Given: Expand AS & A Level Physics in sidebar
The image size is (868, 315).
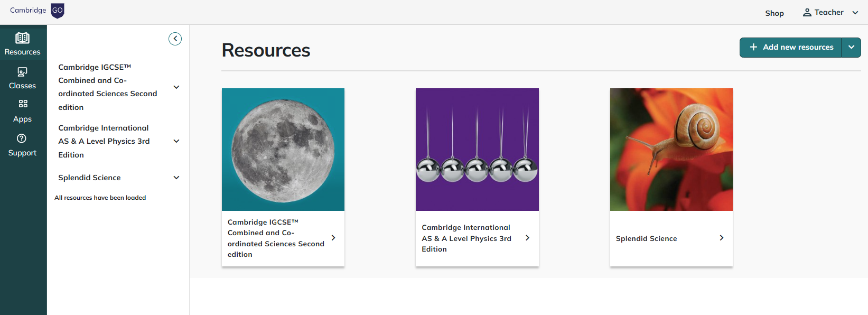Looking at the screenshot, I should (176, 141).
